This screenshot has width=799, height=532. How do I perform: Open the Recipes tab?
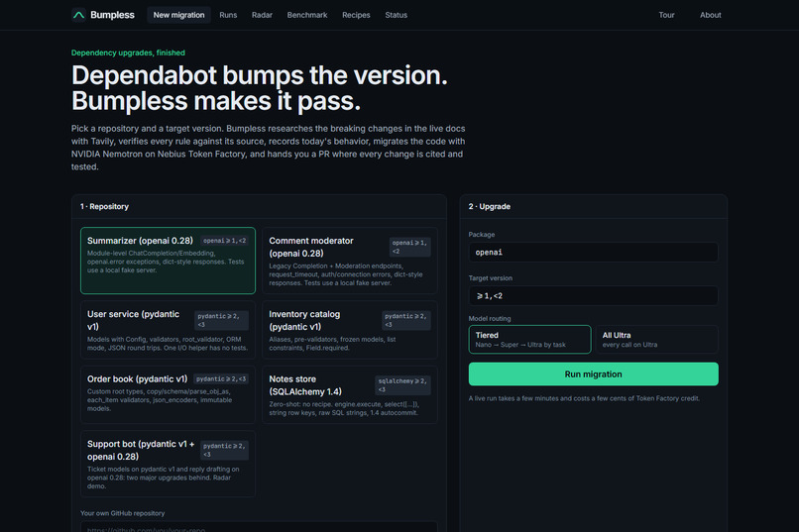pos(356,15)
